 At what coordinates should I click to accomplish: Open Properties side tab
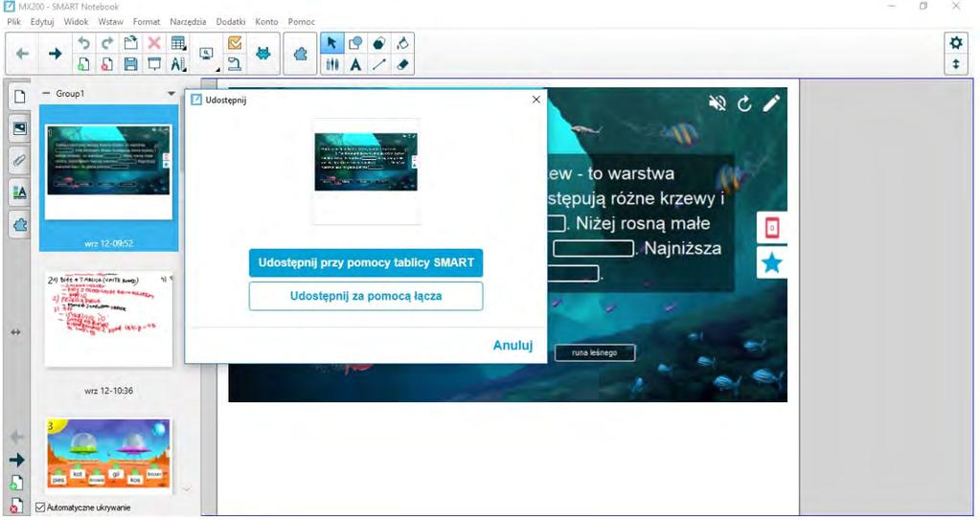coord(20,192)
